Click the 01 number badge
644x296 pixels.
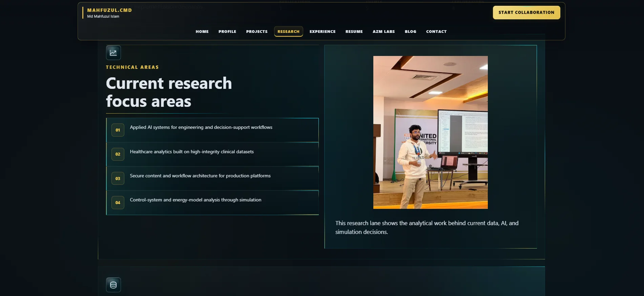[118, 130]
